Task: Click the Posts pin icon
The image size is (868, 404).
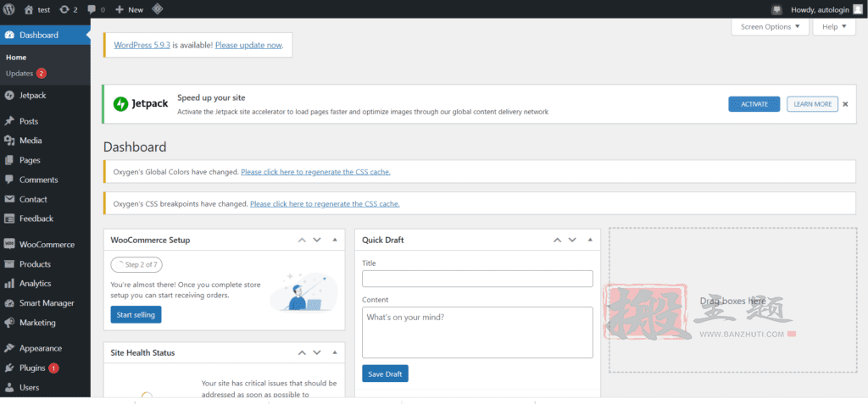Action: click(9, 121)
